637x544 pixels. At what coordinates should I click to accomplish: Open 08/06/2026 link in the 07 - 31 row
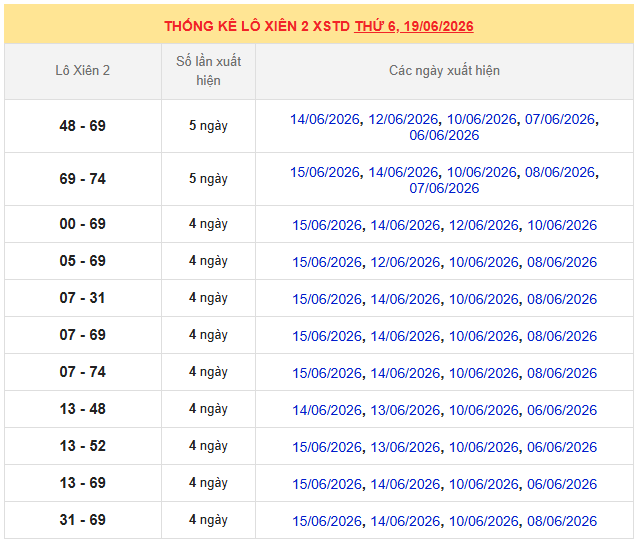[x=562, y=299]
